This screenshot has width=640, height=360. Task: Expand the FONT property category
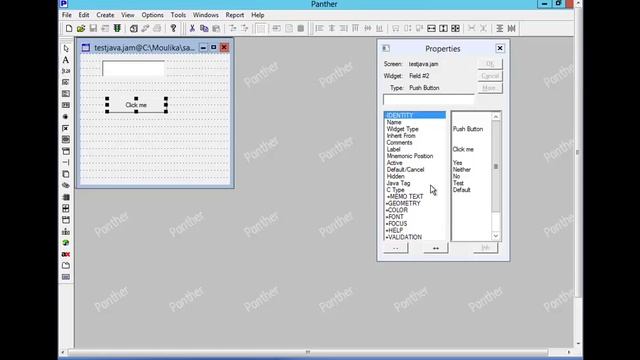coord(394,217)
